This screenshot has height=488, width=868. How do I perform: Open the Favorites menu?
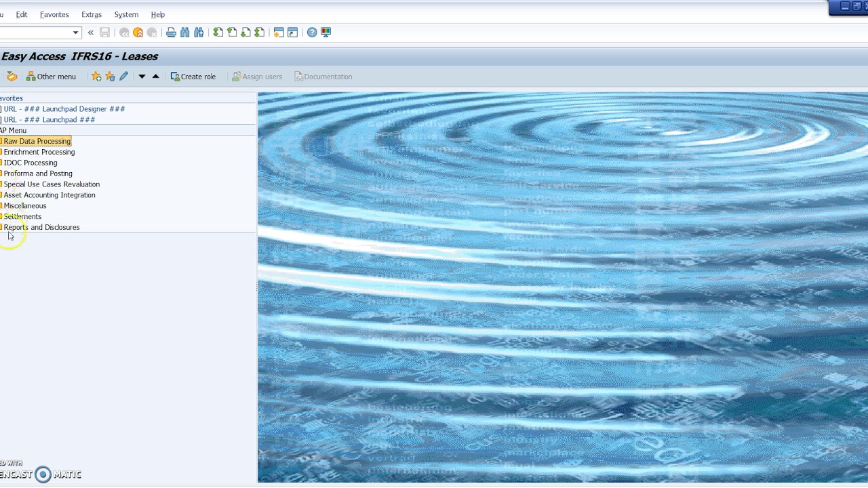coord(54,14)
